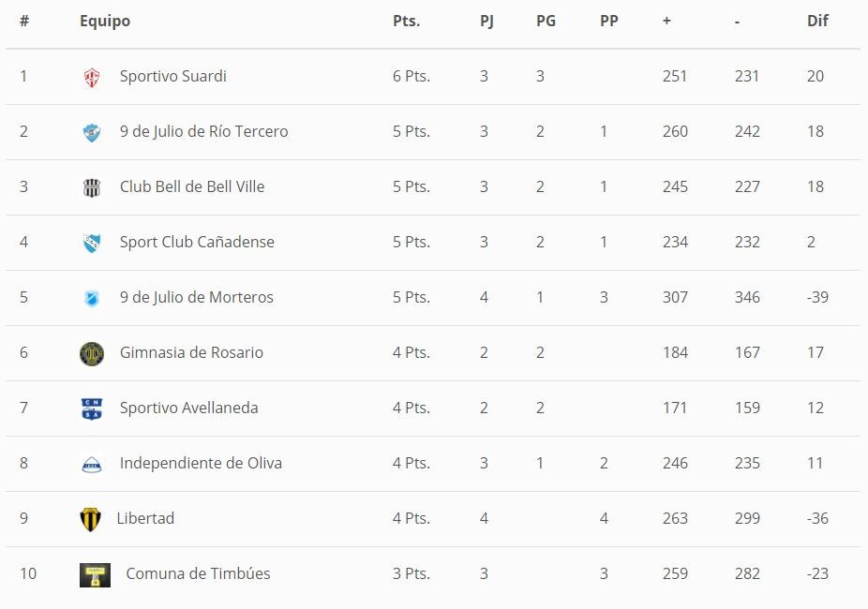868x609 pixels.
Task: Click the PP column header
Action: click(x=609, y=21)
